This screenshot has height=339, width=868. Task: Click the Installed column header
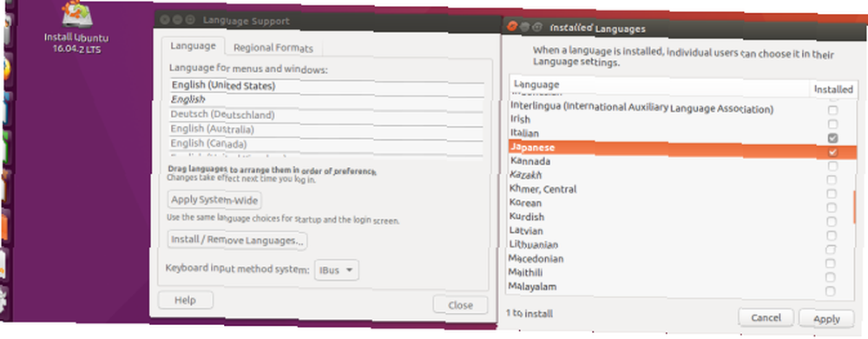pyautogui.click(x=833, y=90)
